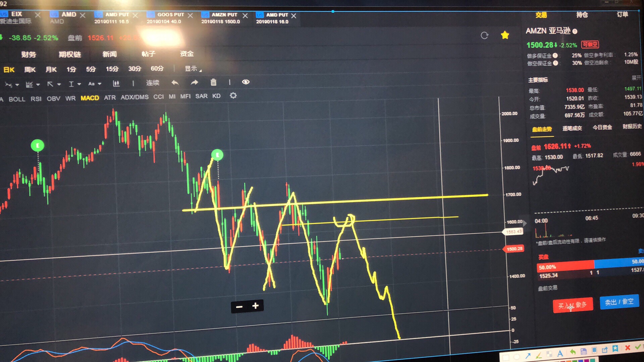The image size is (644, 362).
Task: Switch to 日K daily chart
Action: [x=9, y=70]
